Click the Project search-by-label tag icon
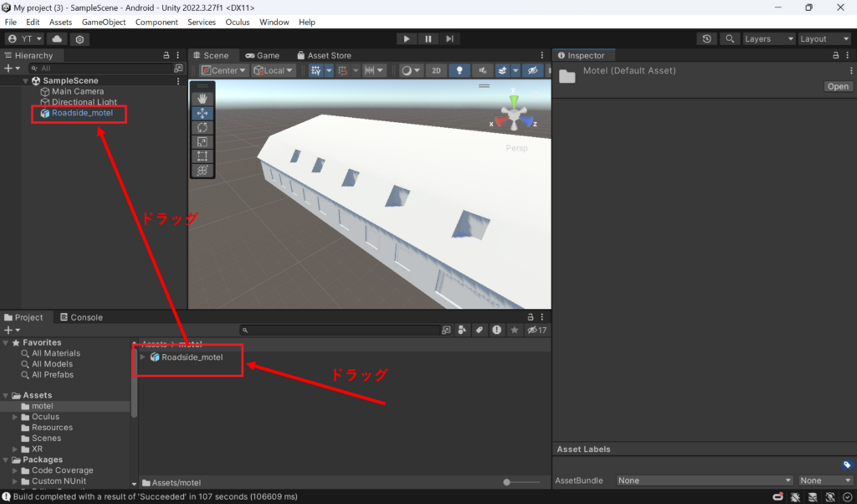This screenshot has height=504, width=857. (479, 330)
